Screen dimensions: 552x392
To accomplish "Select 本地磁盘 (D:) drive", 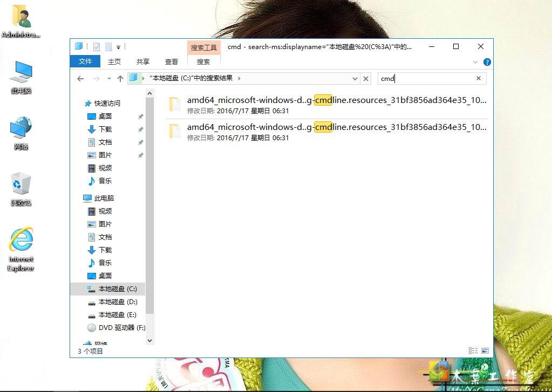I will [112, 302].
